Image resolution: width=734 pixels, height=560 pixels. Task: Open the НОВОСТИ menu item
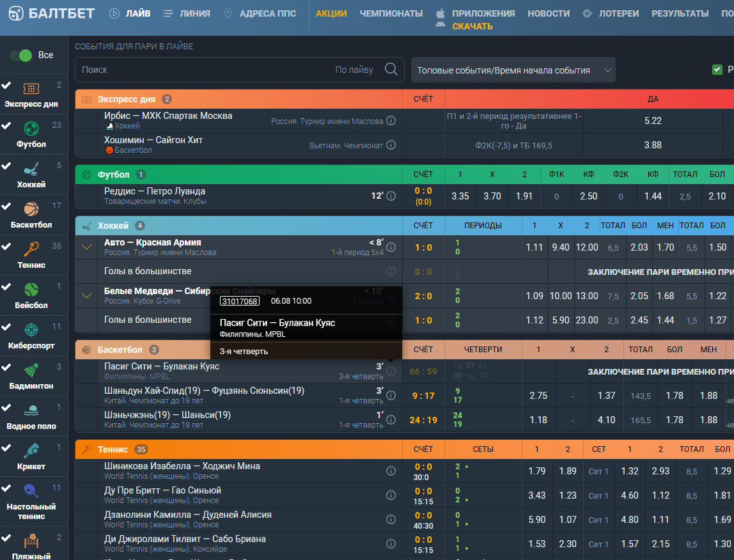coord(549,13)
